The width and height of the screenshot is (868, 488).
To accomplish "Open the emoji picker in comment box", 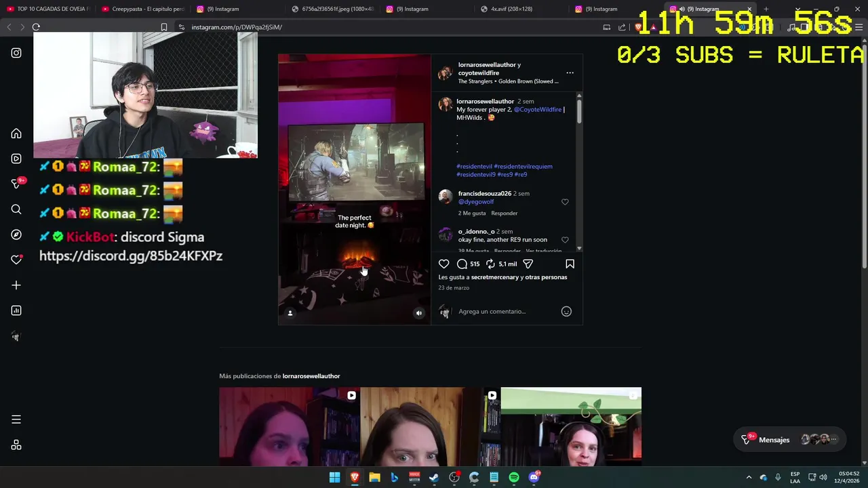I will point(566,311).
